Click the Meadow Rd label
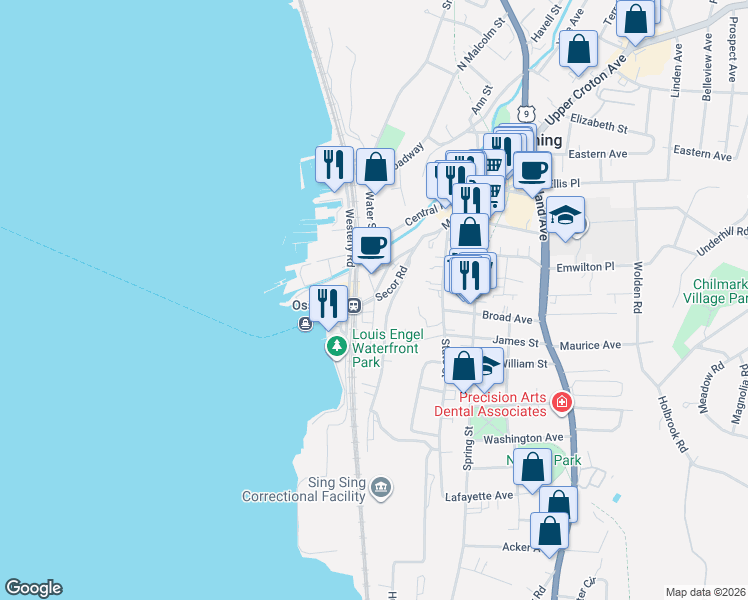This screenshot has height=600, width=748. point(711,387)
